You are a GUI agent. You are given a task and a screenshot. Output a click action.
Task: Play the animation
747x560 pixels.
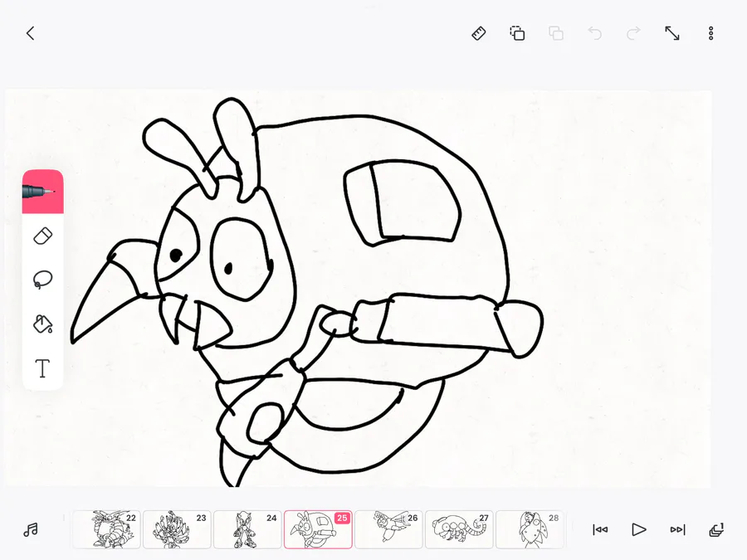[639, 529]
